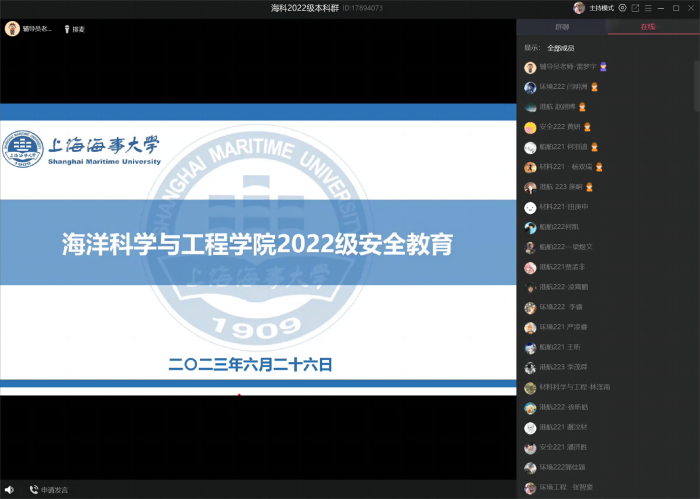Click the avatar of the 港航223 member 李茂
This screenshot has height=499, width=700.
(x=530, y=368)
